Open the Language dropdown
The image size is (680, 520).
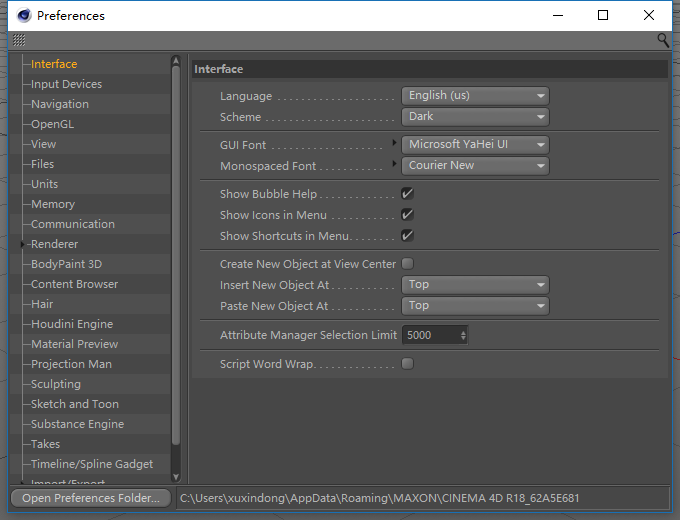475,95
